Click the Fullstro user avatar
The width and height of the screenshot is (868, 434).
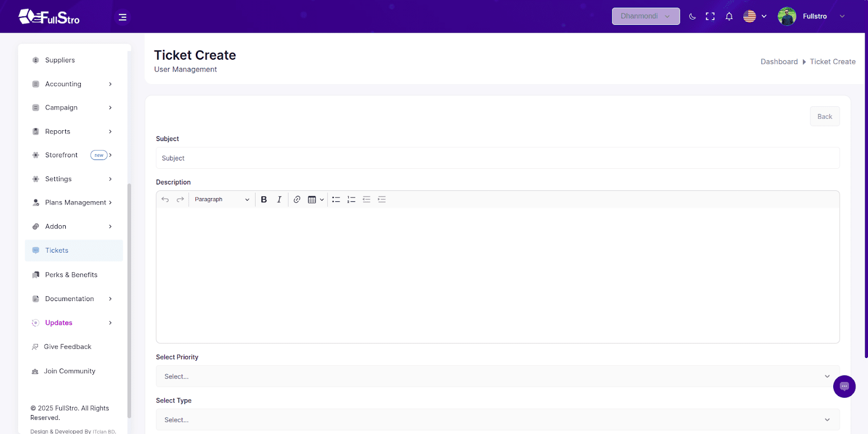click(x=787, y=16)
